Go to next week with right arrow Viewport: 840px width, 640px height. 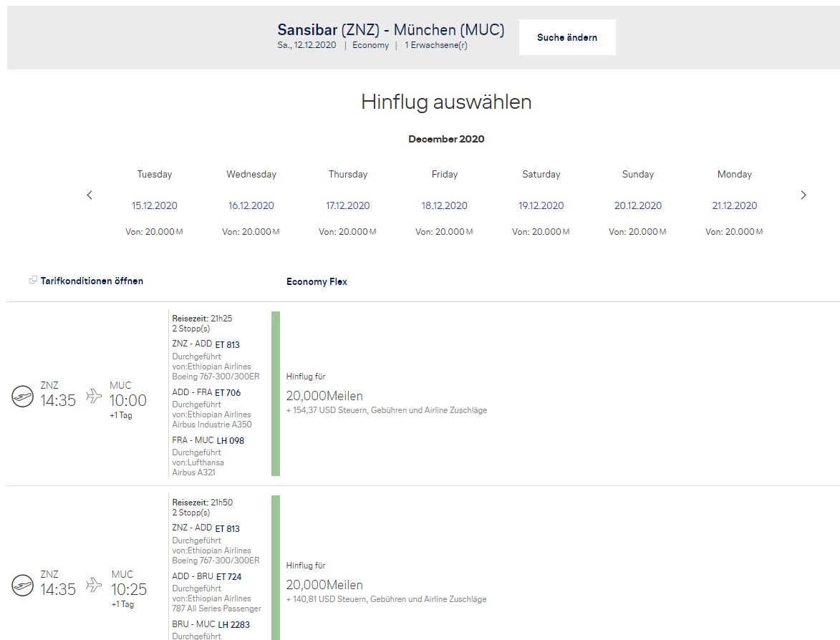coord(803,195)
